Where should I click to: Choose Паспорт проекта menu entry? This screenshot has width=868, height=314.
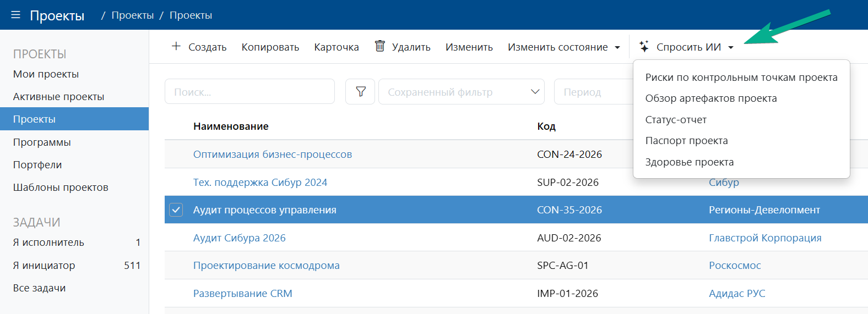686,141
